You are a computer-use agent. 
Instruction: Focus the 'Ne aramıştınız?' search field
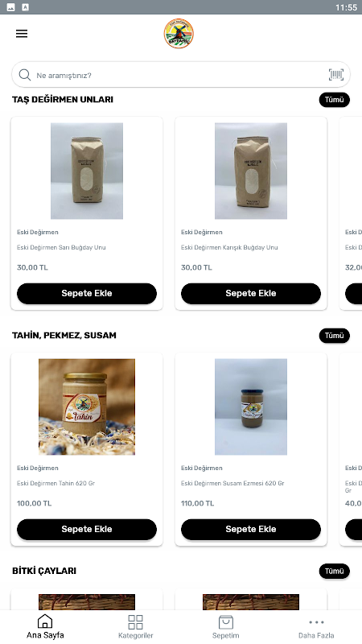point(181,75)
